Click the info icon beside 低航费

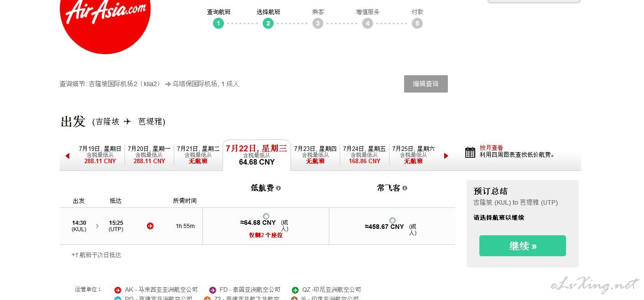pyautogui.click(x=279, y=188)
